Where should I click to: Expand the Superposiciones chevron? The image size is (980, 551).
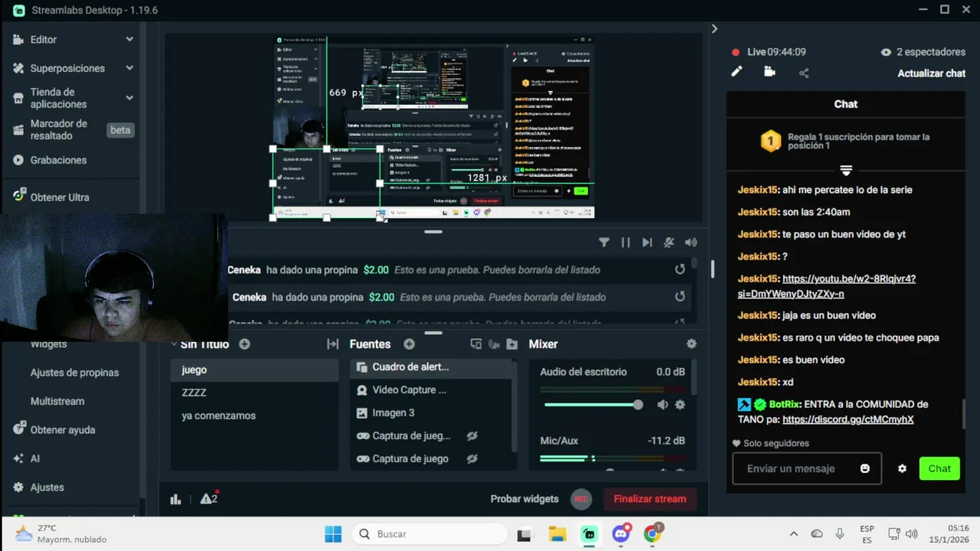pos(129,68)
